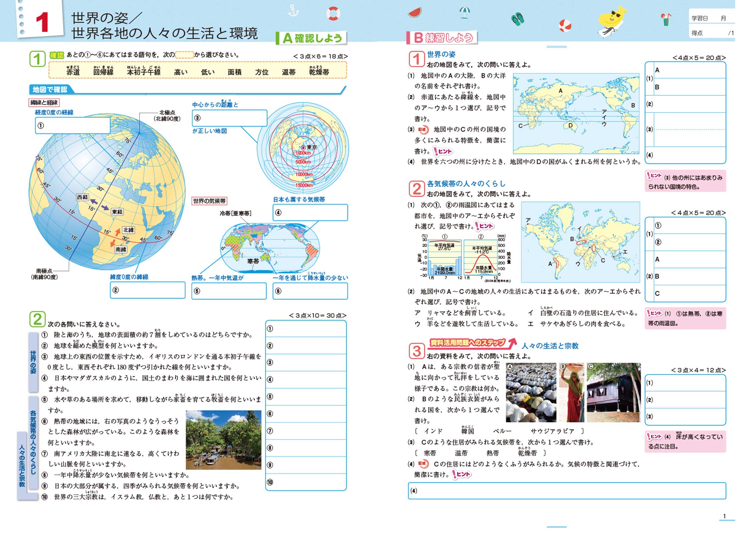756x534 pixels.
Task: Click answer row ① in the A2 answer column
Action: click(x=306, y=329)
